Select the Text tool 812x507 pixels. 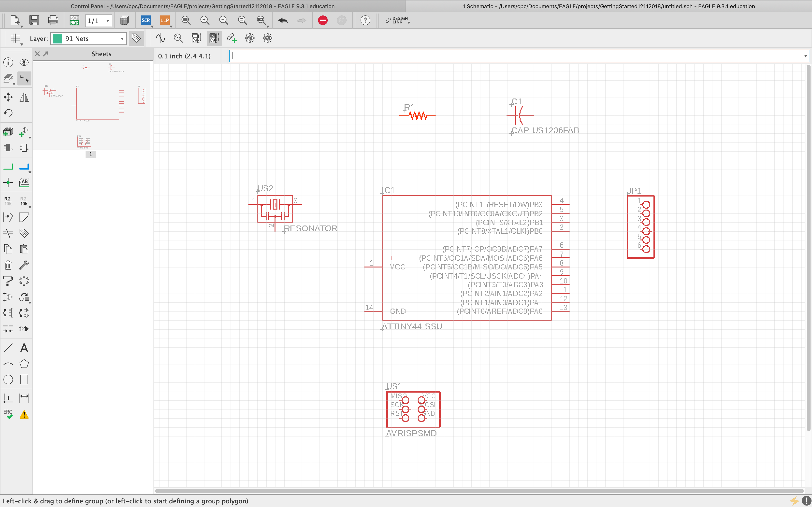point(24,347)
